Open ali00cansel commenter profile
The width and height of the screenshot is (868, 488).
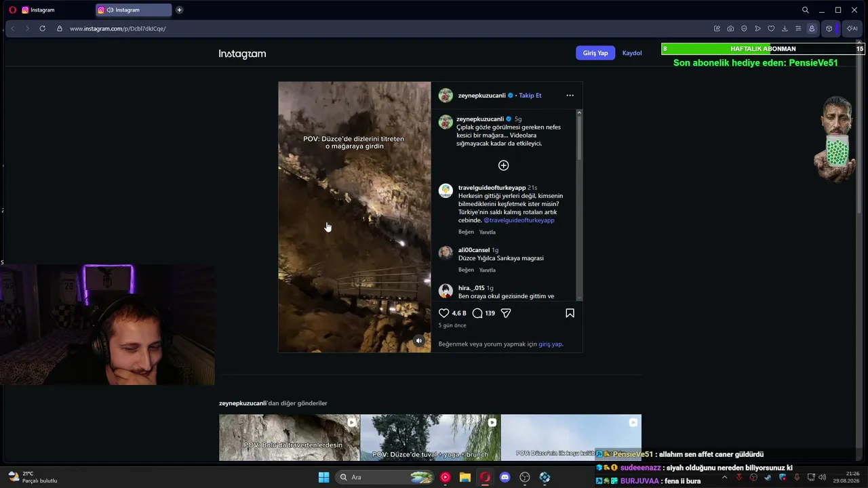[473, 250]
